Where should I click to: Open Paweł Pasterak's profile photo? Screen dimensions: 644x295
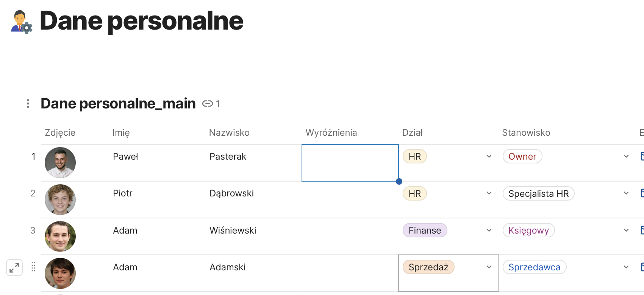pyautogui.click(x=60, y=163)
